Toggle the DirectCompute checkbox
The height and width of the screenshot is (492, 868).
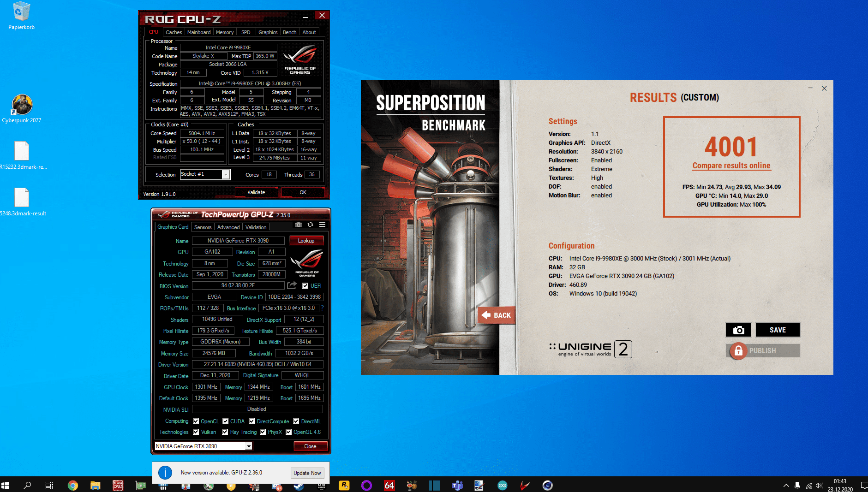pos(252,421)
